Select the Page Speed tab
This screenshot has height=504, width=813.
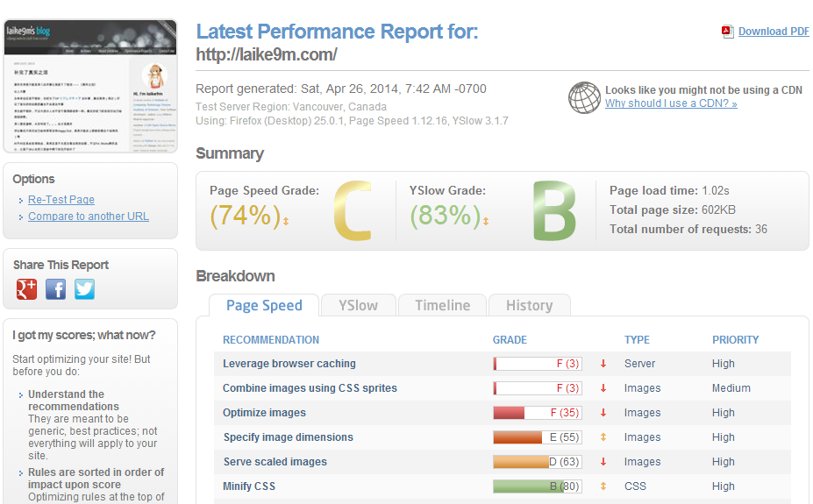[x=264, y=305]
